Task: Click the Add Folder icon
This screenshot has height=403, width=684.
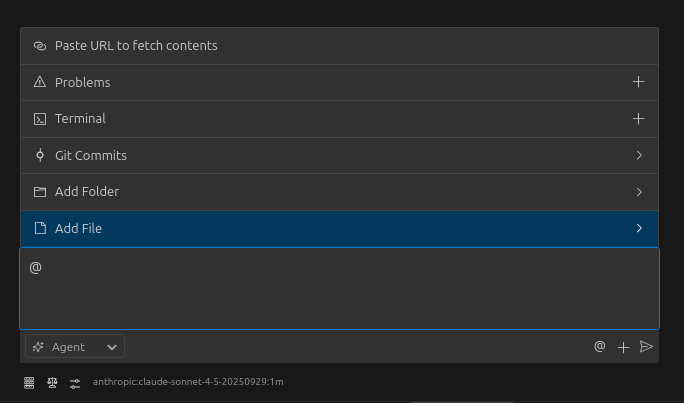Action: pyautogui.click(x=40, y=192)
